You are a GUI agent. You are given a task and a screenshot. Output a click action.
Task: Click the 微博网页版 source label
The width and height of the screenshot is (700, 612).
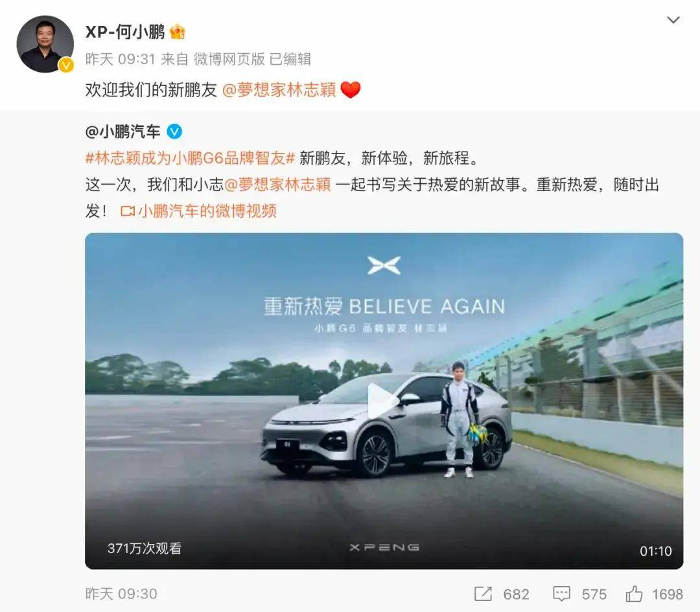[x=229, y=59]
